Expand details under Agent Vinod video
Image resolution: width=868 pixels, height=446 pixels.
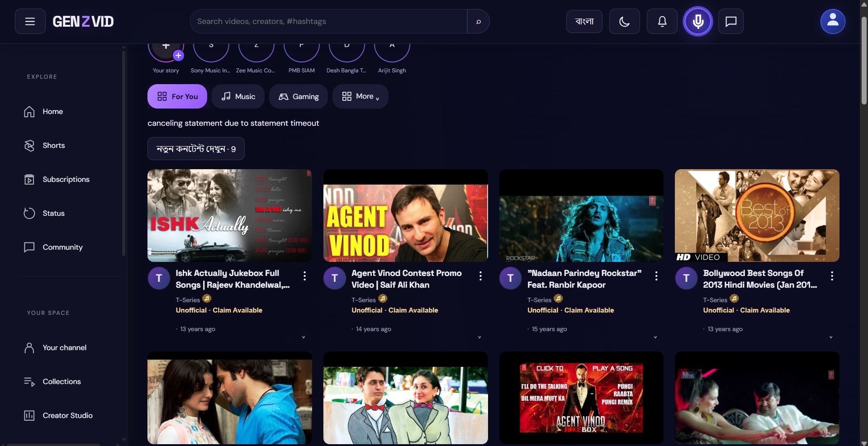click(479, 337)
